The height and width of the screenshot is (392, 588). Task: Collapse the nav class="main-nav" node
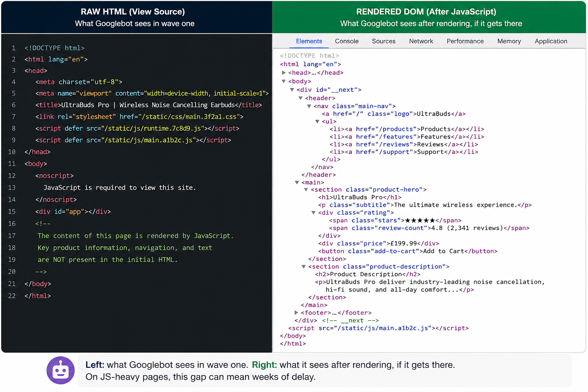coord(309,106)
